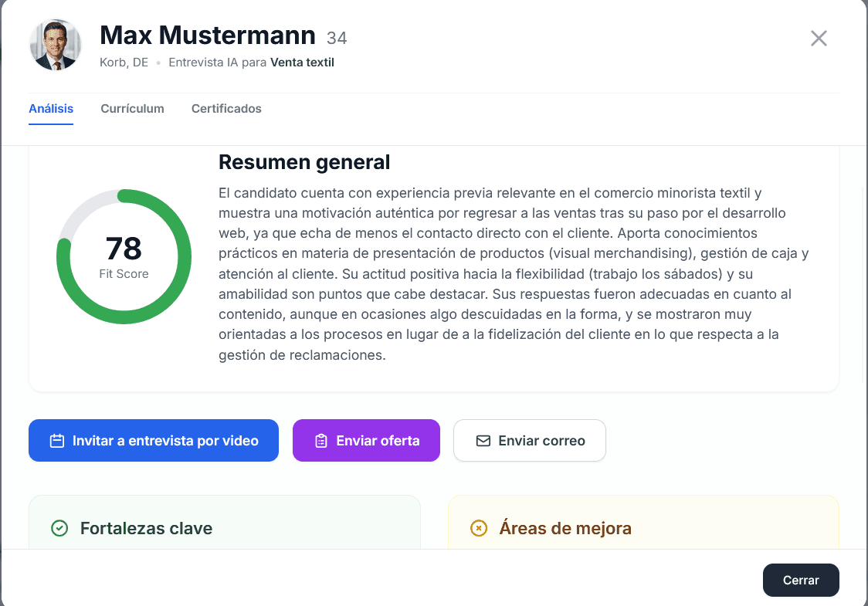Image resolution: width=868 pixels, height=606 pixels.
Task: Click the Fit Score label
Action: click(x=124, y=274)
